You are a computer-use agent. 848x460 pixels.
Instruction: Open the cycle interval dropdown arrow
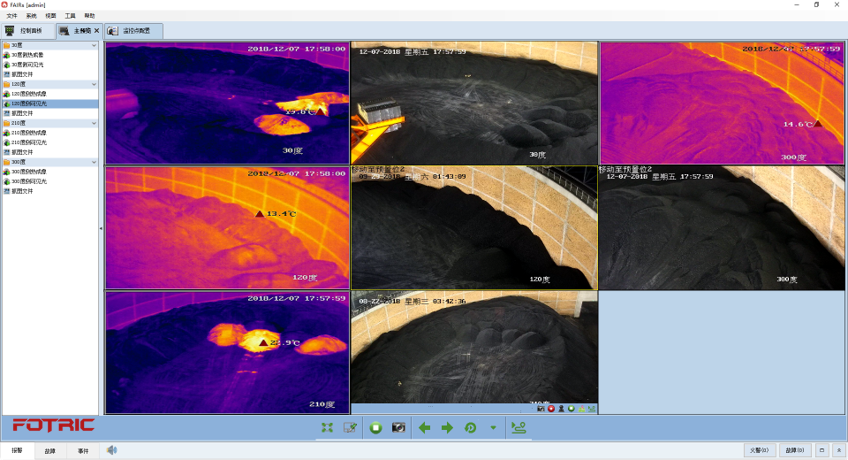493,428
